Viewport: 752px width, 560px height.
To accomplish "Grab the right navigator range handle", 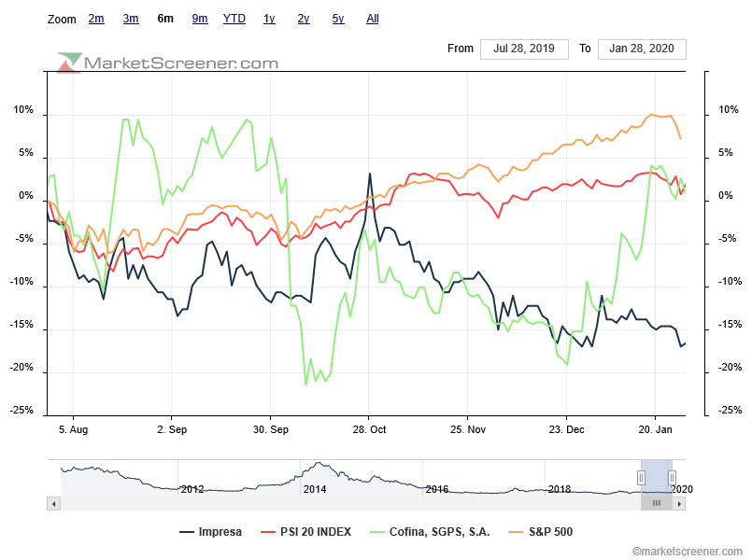I will tap(673, 478).
